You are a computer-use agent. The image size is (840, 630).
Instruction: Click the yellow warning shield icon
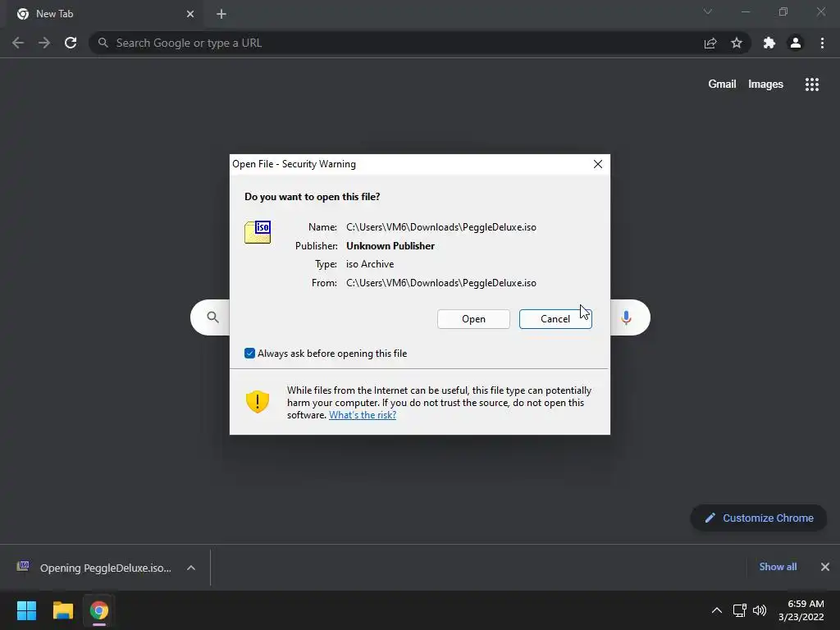257,402
